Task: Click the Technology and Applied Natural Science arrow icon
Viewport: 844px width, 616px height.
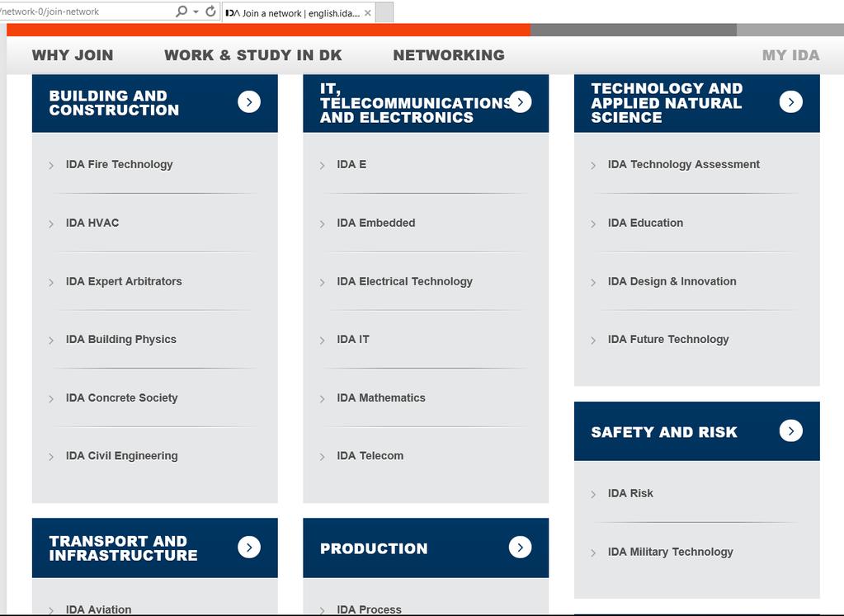Action: [790, 101]
